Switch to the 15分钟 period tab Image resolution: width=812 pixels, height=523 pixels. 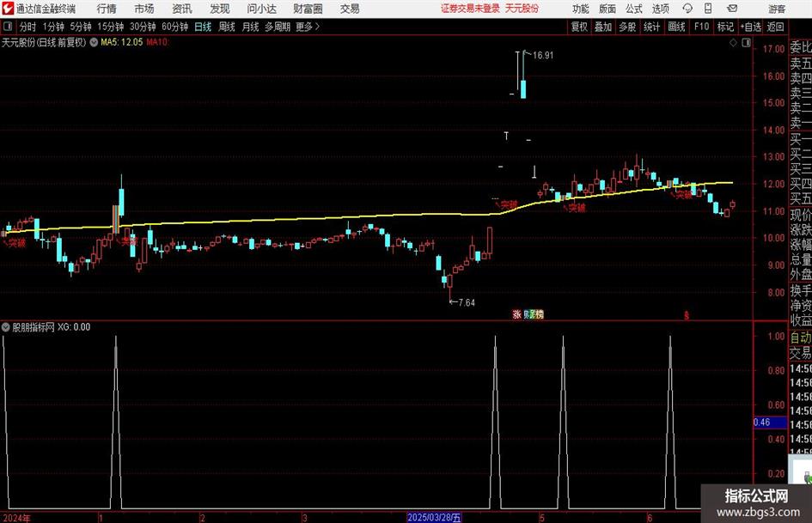coord(111,27)
